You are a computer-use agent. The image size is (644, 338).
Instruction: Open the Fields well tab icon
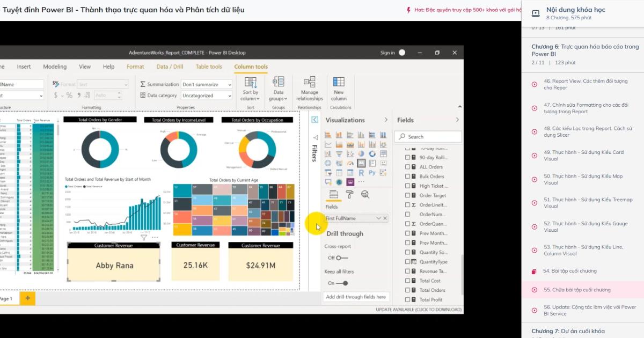pos(333,194)
